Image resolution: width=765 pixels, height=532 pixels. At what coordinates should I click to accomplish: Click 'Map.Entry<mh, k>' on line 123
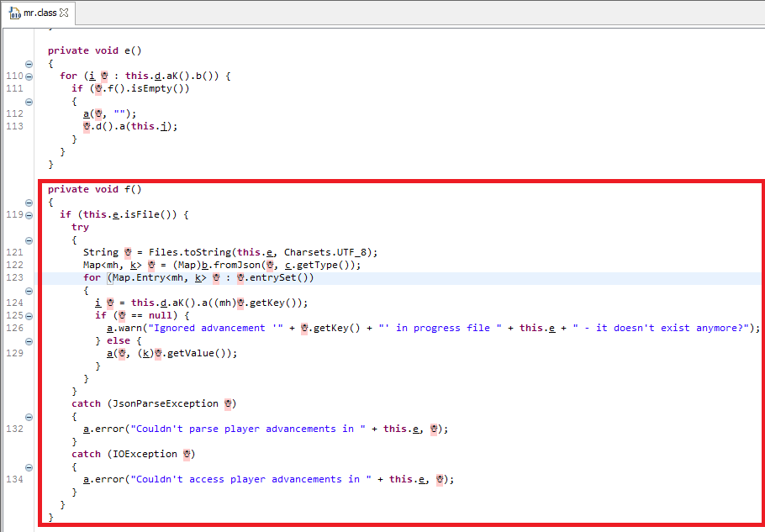(160, 277)
